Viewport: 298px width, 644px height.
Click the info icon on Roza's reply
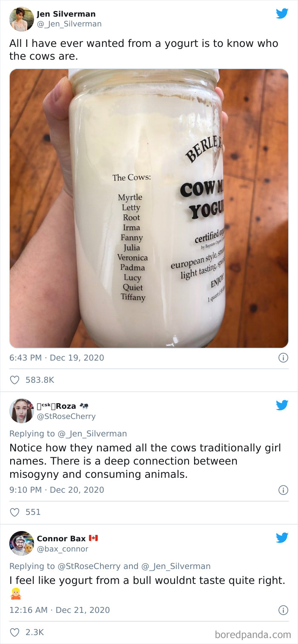[x=284, y=490]
